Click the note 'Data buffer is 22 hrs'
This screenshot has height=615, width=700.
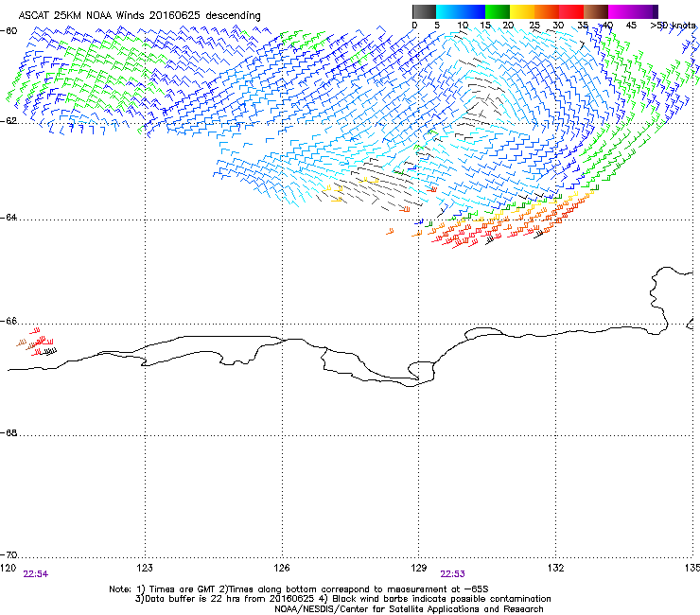pyautogui.click(x=191, y=599)
